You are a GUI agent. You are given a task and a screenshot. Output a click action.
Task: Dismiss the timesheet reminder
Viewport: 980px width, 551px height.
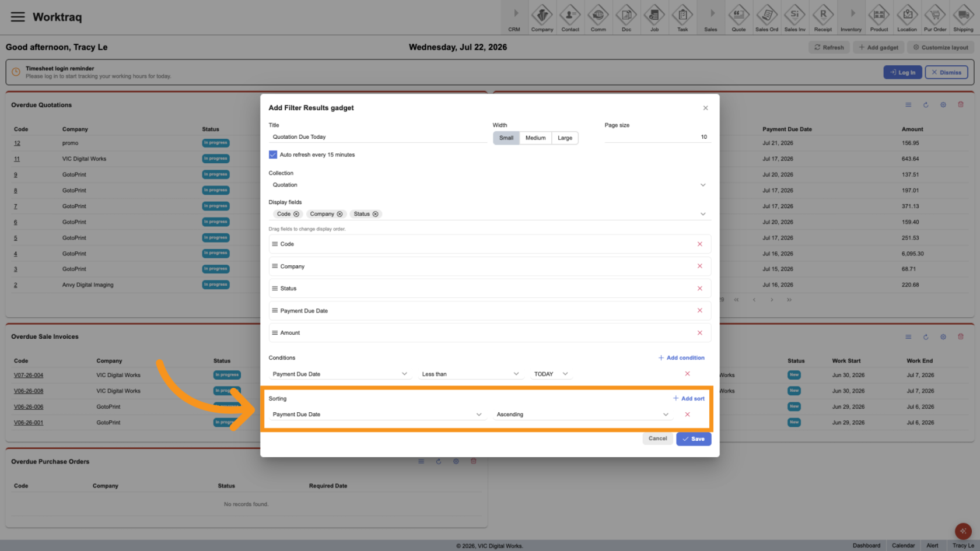tap(946, 72)
